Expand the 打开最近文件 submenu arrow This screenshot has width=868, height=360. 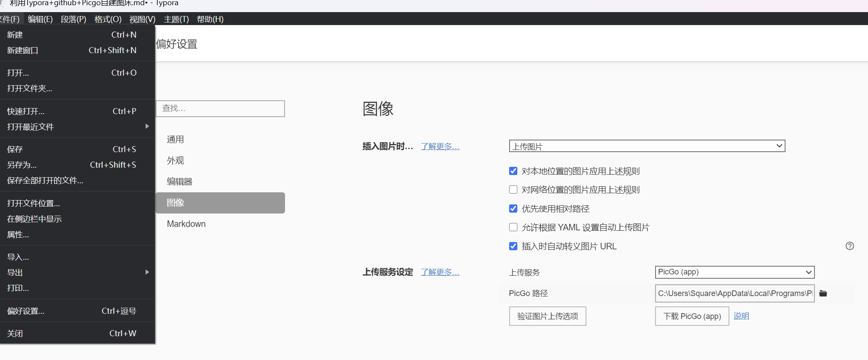(x=147, y=126)
